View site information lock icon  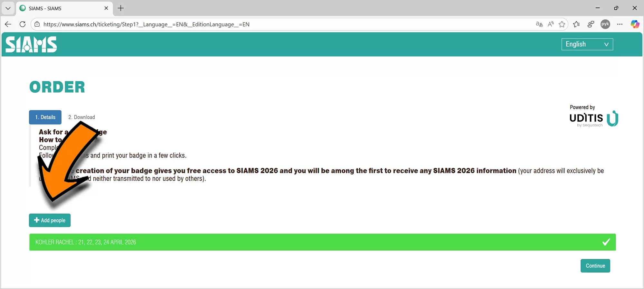click(x=37, y=24)
